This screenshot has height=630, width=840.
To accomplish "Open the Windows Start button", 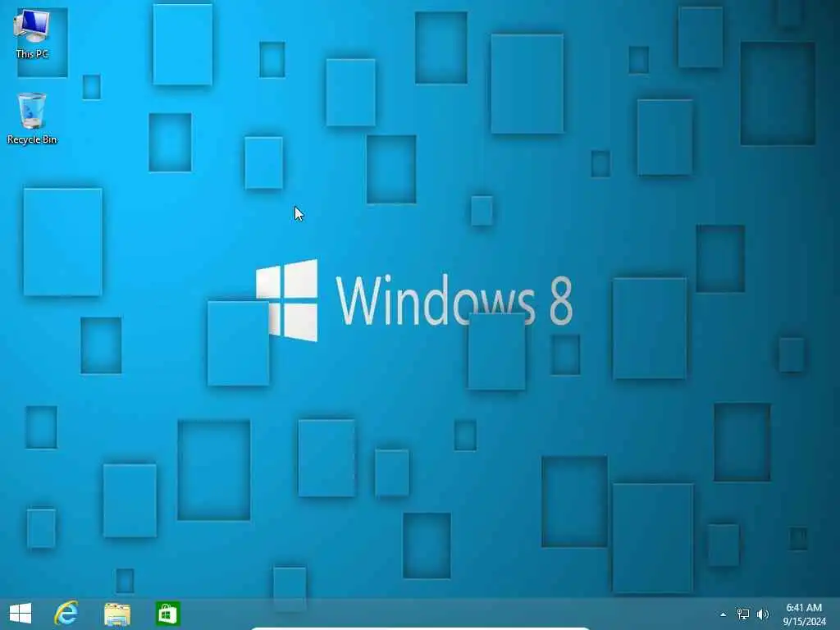I will click(21, 614).
